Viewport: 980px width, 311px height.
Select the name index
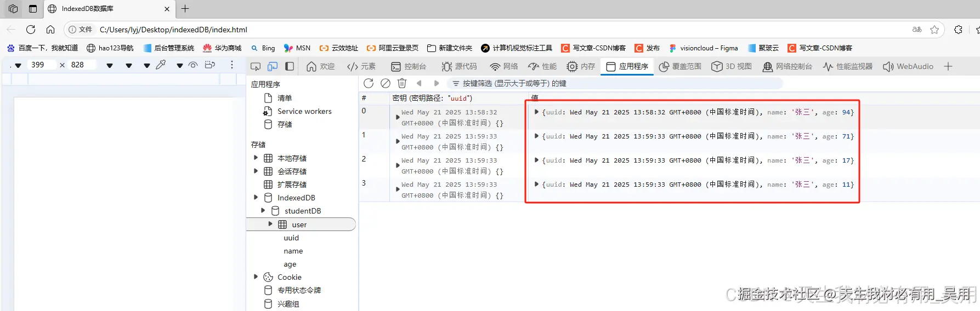click(x=293, y=251)
